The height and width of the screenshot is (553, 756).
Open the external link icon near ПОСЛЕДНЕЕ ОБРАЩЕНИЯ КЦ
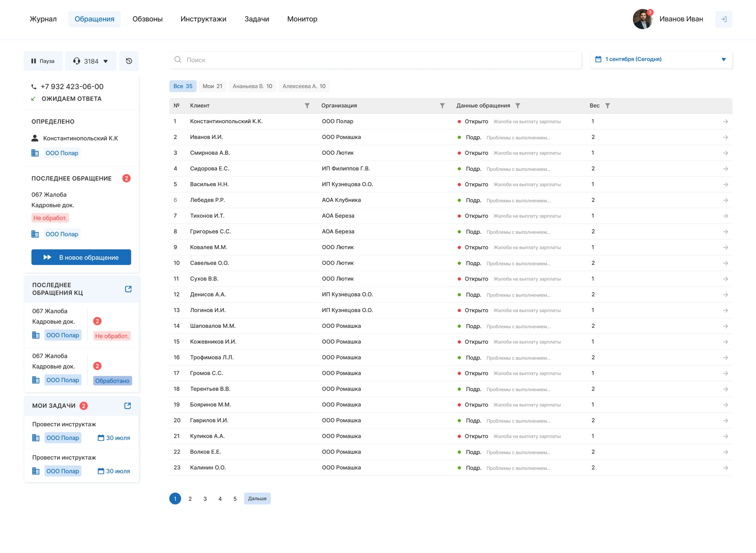click(x=128, y=289)
